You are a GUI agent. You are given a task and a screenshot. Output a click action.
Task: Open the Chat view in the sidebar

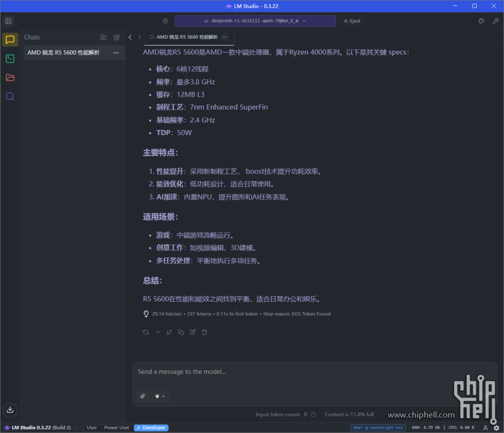[10, 40]
